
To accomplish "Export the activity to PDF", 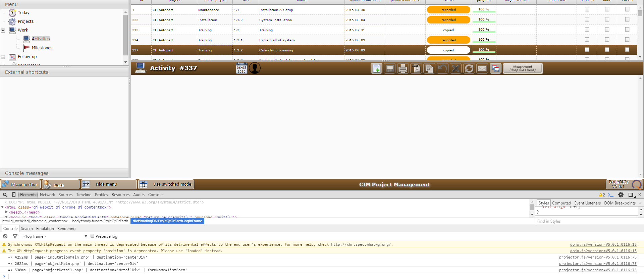I will (x=416, y=68).
